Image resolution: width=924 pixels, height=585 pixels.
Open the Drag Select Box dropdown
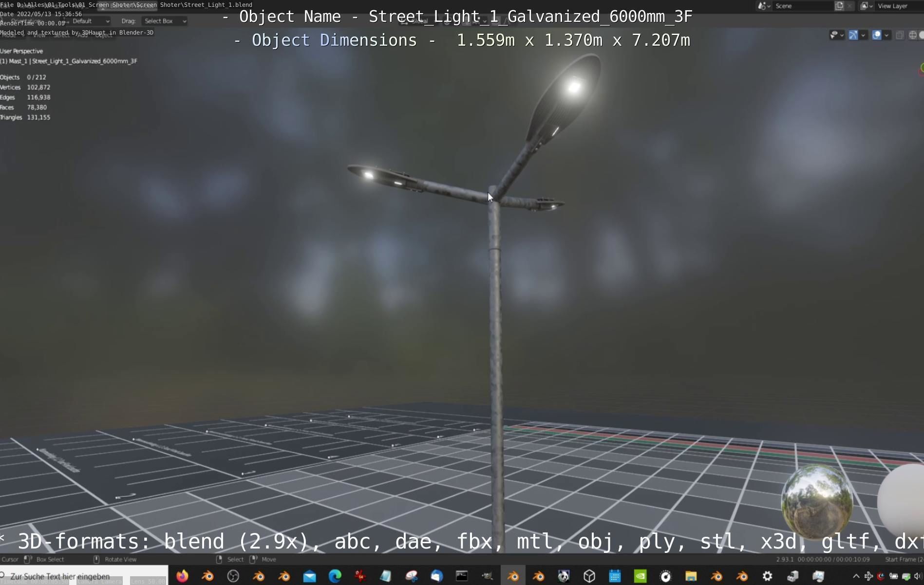tap(165, 21)
